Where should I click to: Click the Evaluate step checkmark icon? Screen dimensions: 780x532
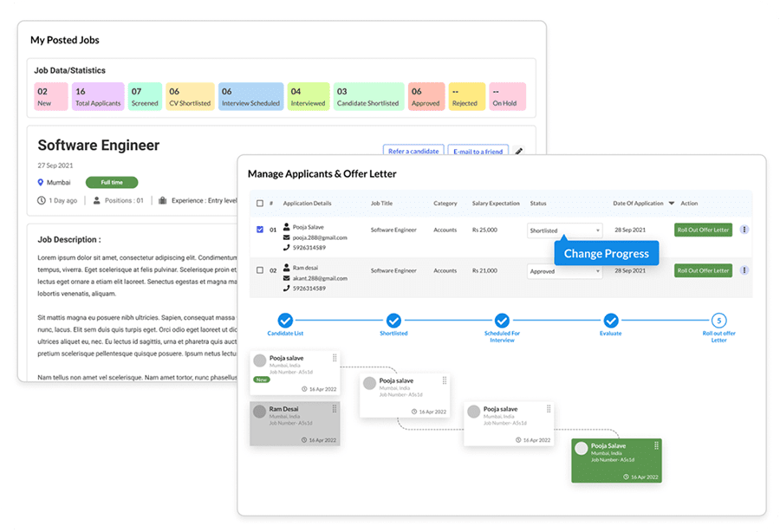pyautogui.click(x=611, y=321)
